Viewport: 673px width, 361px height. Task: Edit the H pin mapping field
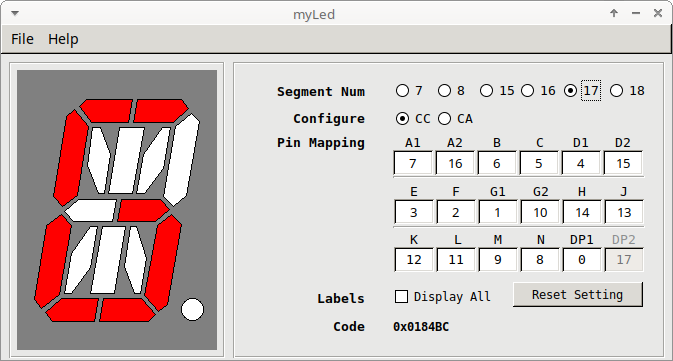(x=582, y=212)
